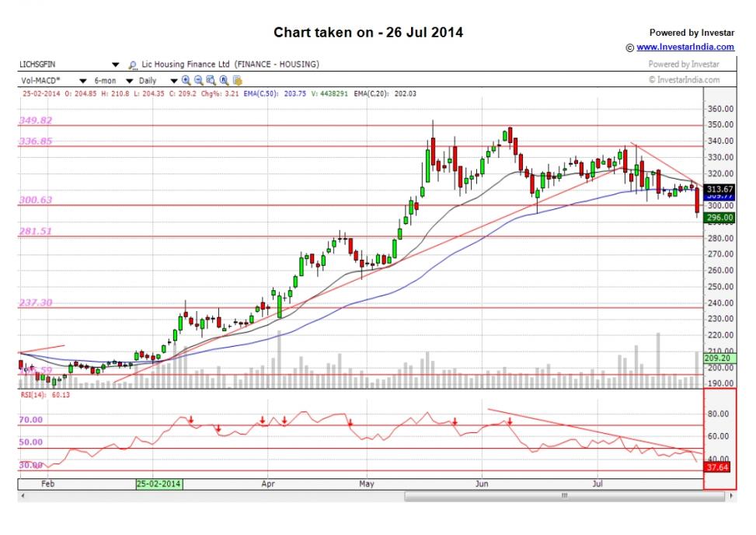The image size is (756, 535).
Task: Click the 'Chart taken on - 26 Jul 2014' title
Action: [x=368, y=33]
